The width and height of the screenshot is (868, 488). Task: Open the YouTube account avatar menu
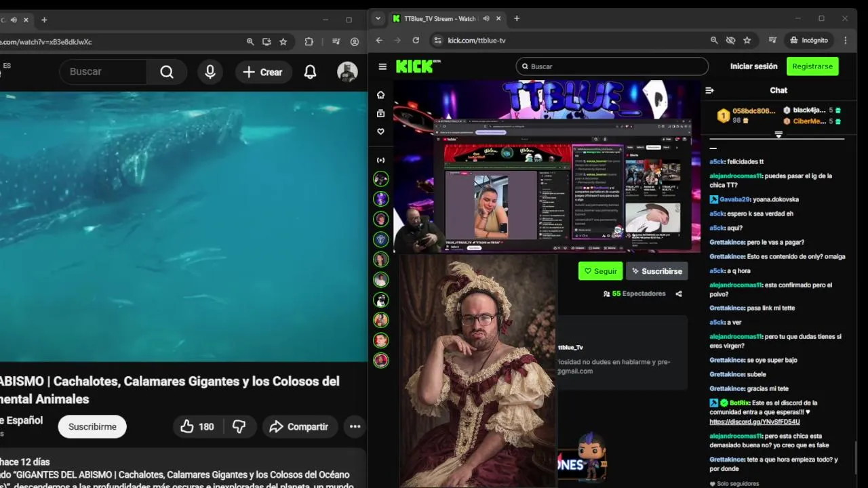pyautogui.click(x=347, y=72)
